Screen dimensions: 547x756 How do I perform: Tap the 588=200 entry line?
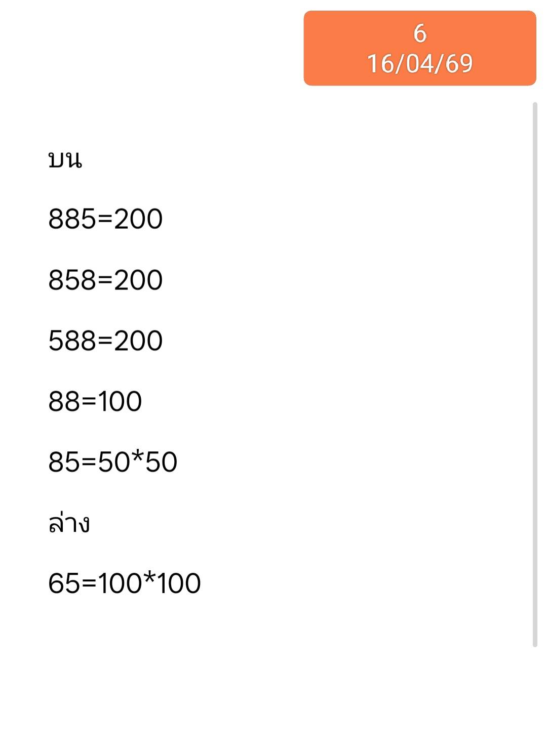(105, 341)
